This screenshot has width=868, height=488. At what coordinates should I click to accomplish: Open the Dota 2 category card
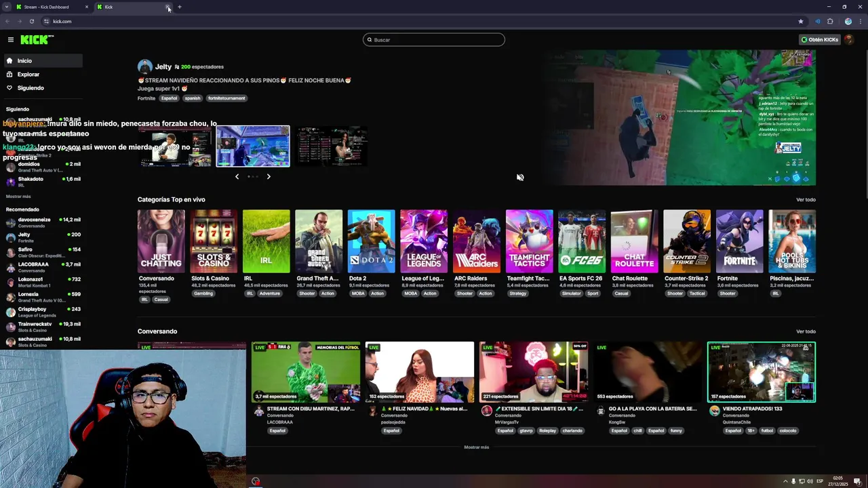click(x=371, y=241)
